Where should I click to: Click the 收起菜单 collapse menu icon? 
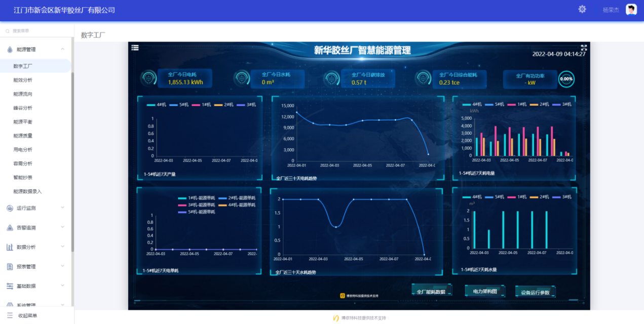10,315
